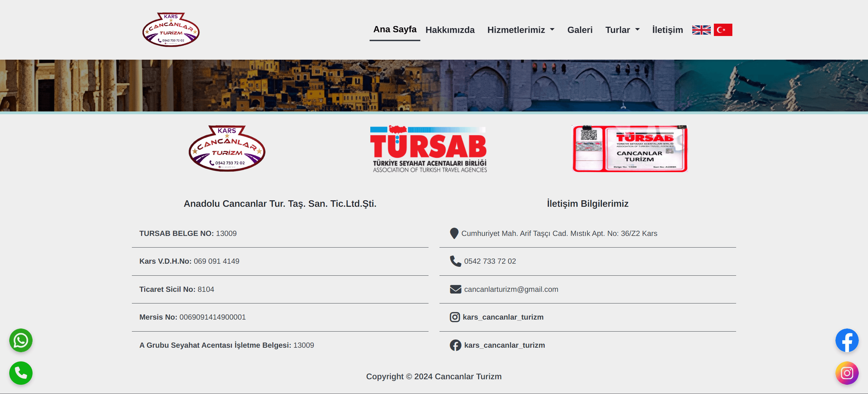Click the İletişim Bilgilerimiz heading
The width and height of the screenshot is (868, 394).
pos(587,204)
